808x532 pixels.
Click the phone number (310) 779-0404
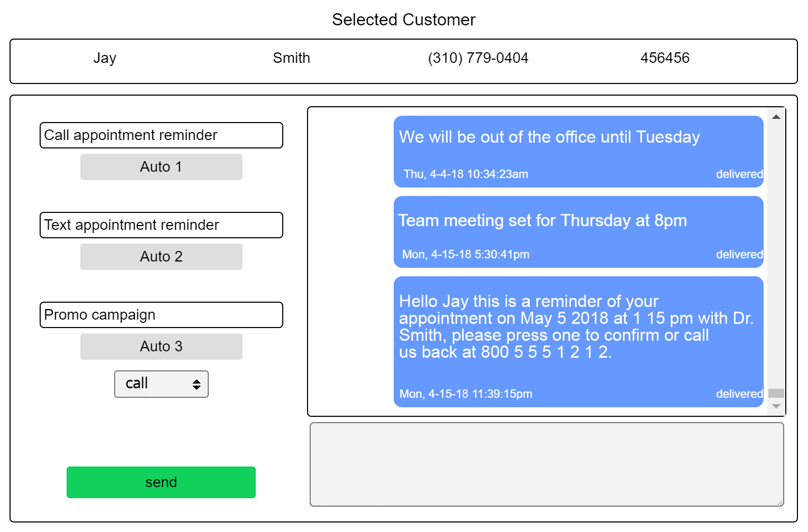478,58
